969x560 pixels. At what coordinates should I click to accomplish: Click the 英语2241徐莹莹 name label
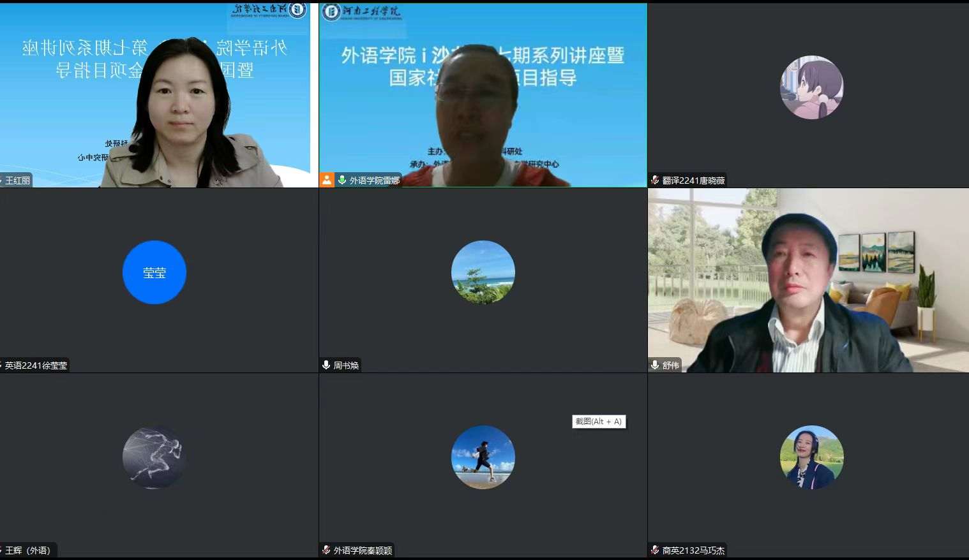pos(36,365)
